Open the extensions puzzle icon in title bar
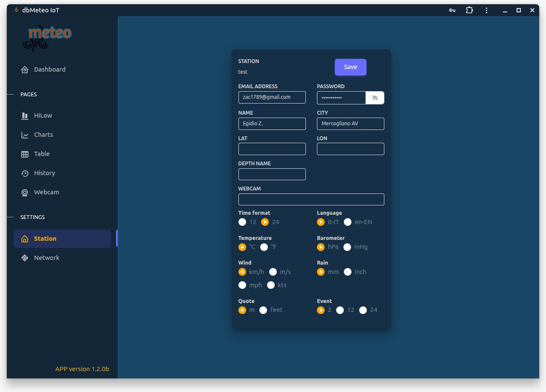The width and height of the screenshot is (546, 392). coord(469,10)
